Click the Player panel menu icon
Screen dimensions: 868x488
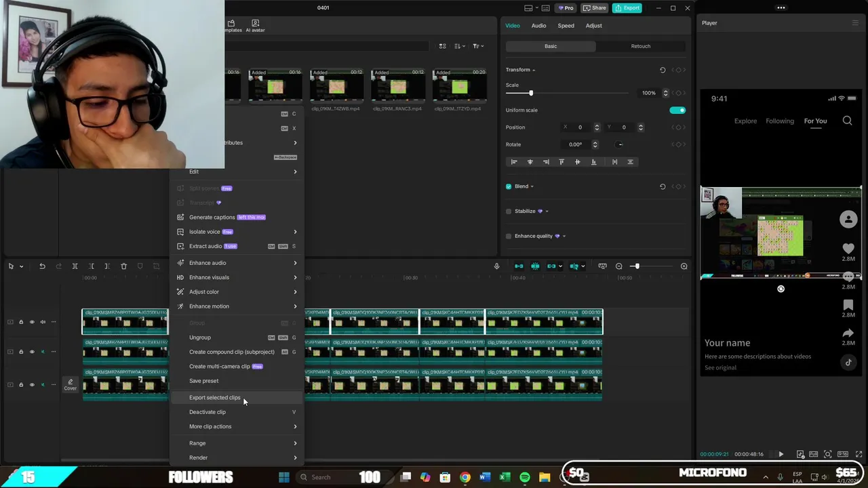click(x=855, y=23)
